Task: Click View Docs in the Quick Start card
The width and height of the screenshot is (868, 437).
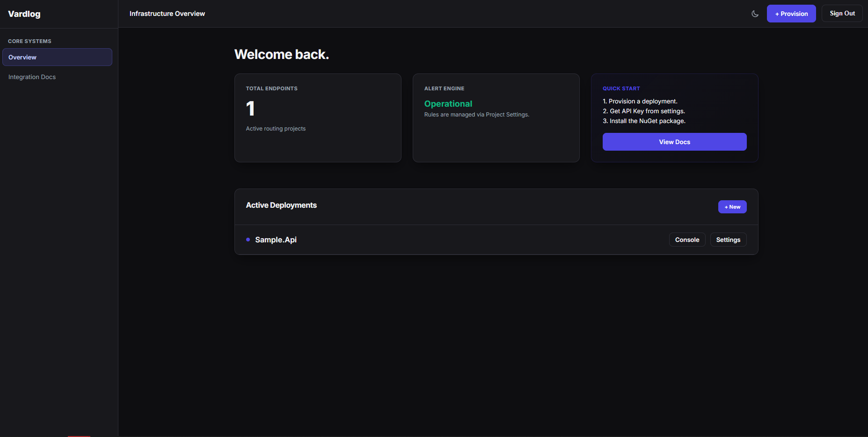Action: [x=674, y=141]
